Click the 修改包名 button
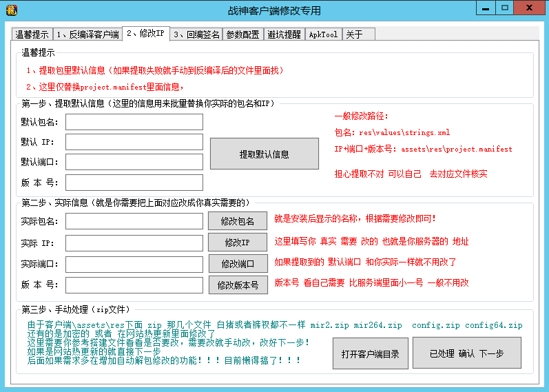Viewport: 549px width, 392px height. coord(238,221)
